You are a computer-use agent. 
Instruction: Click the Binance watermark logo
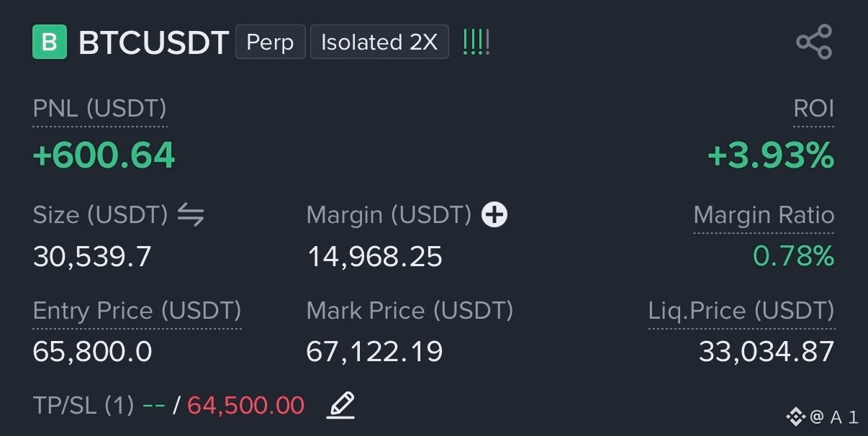pyautogui.click(x=795, y=416)
